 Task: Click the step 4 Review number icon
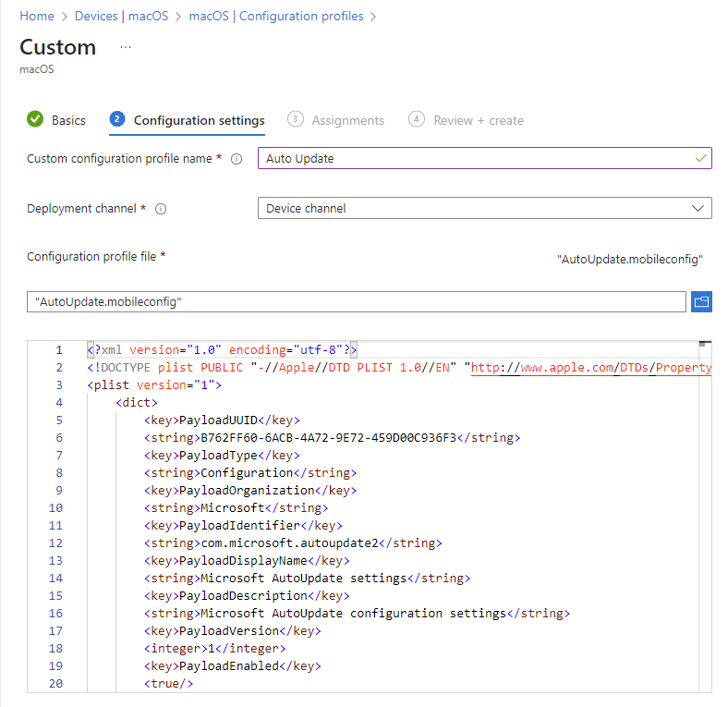point(417,119)
